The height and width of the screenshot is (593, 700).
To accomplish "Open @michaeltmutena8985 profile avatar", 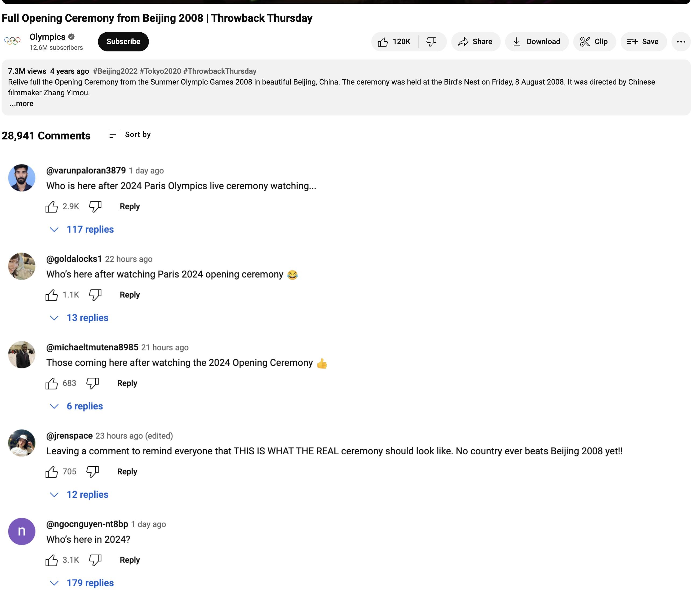I will [x=22, y=355].
